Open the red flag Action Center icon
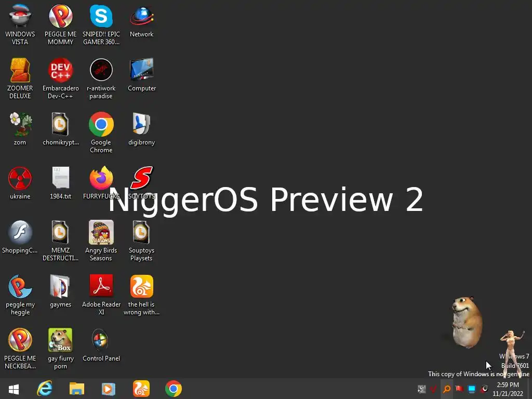The width and height of the screenshot is (532, 399). point(459,389)
